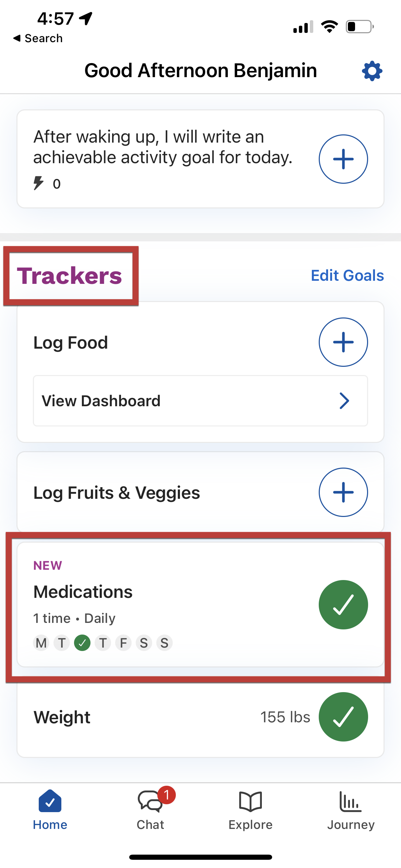
Task: Tap the Home checkmark icon
Action: point(50,801)
